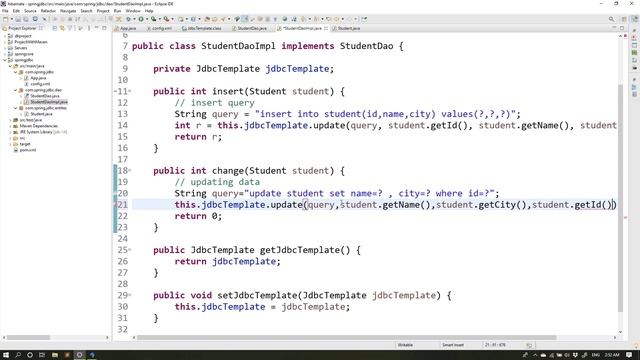Expand the Maven Dependencies node
Image resolution: width=640 pixels, height=360 pixels.
(10, 126)
